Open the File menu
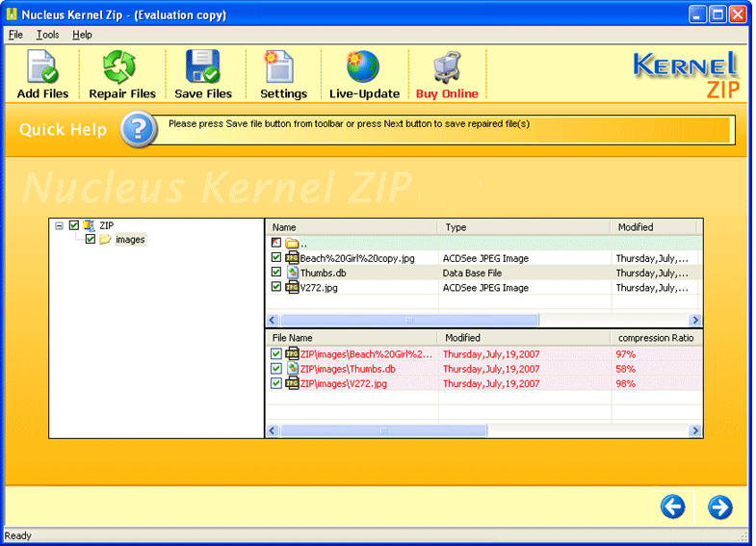This screenshot has height=546, width=756. click(15, 35)
